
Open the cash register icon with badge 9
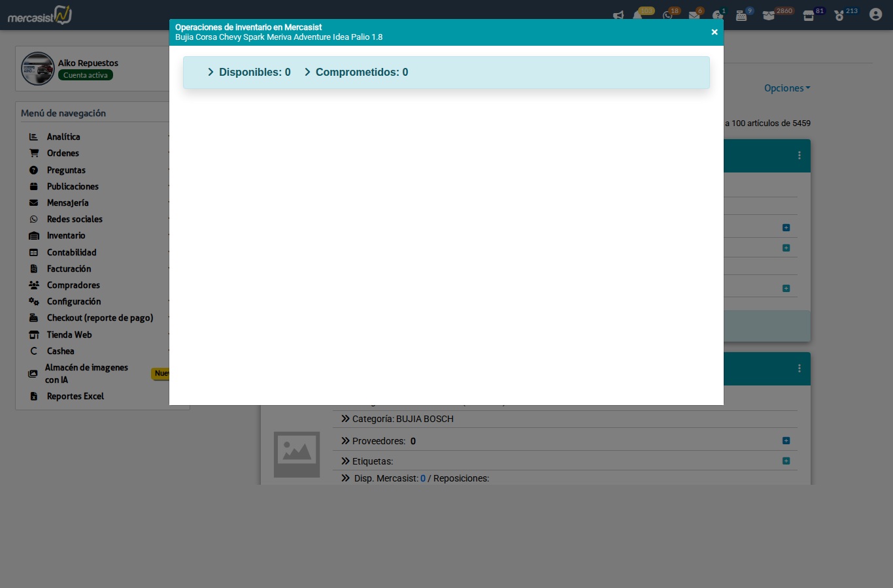pyautogui.click(x=741, y=16)
